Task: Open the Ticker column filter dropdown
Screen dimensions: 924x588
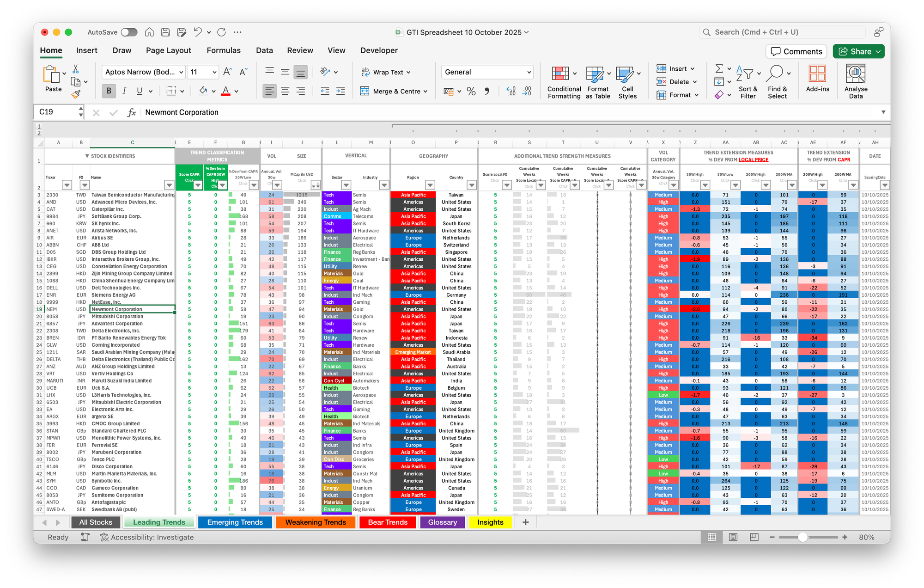Action: click(67, 185)
